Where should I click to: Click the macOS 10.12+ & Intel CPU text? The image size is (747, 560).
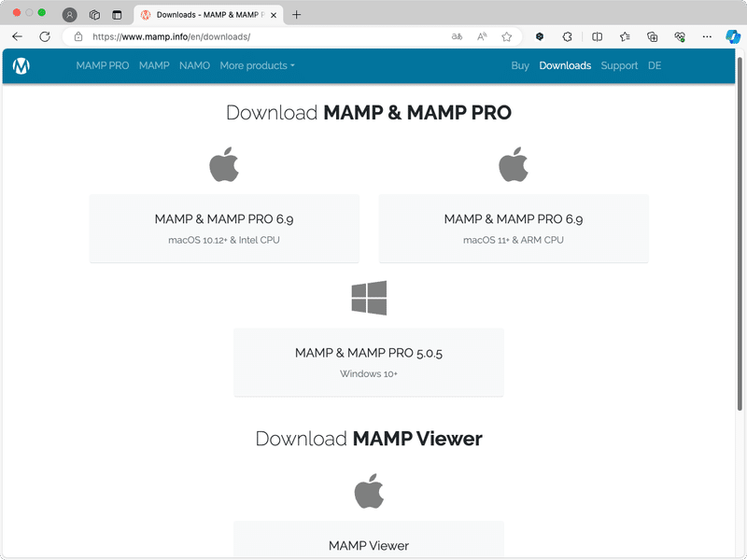(224, 240)
